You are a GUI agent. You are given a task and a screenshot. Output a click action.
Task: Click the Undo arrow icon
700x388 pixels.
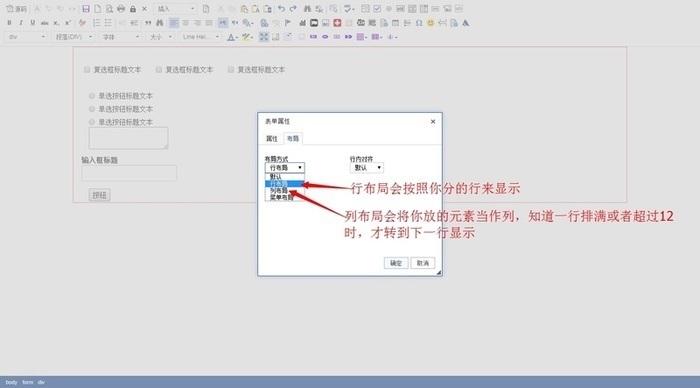coord(281,8)
